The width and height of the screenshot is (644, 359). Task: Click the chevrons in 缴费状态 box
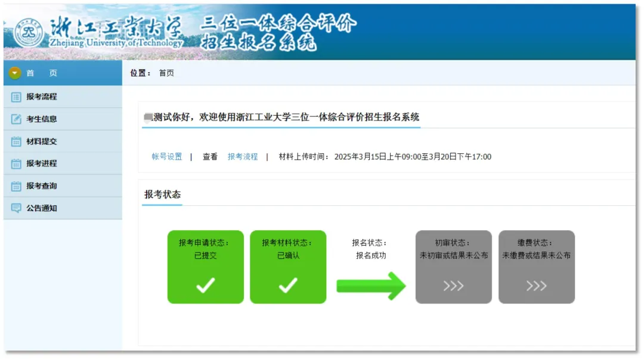pos(537,286)
